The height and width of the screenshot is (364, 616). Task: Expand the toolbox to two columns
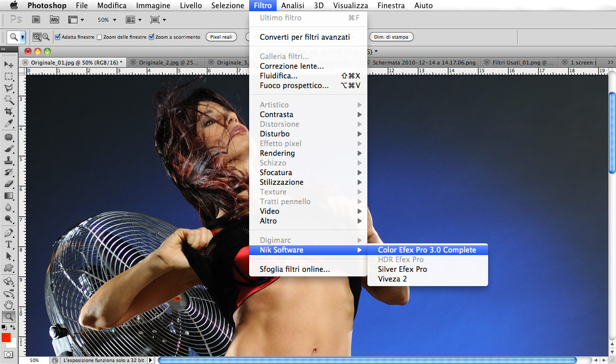(x=3, y=49)
